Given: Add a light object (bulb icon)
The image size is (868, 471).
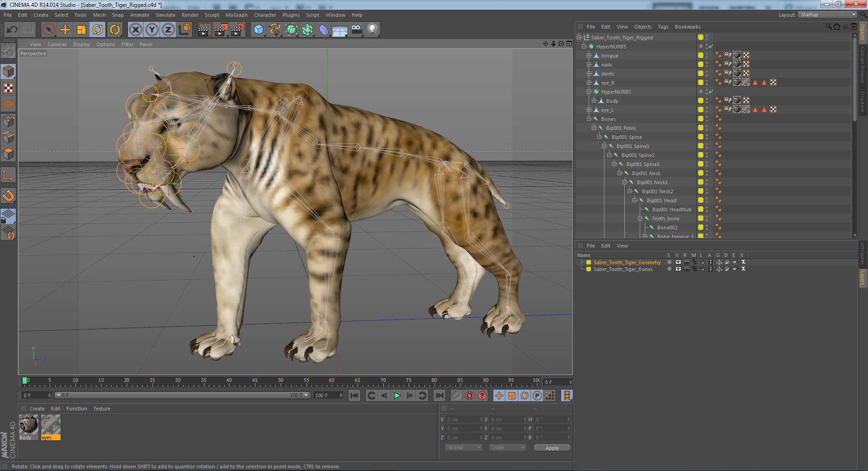Looking at the screenshot, I should coord(373,30).
